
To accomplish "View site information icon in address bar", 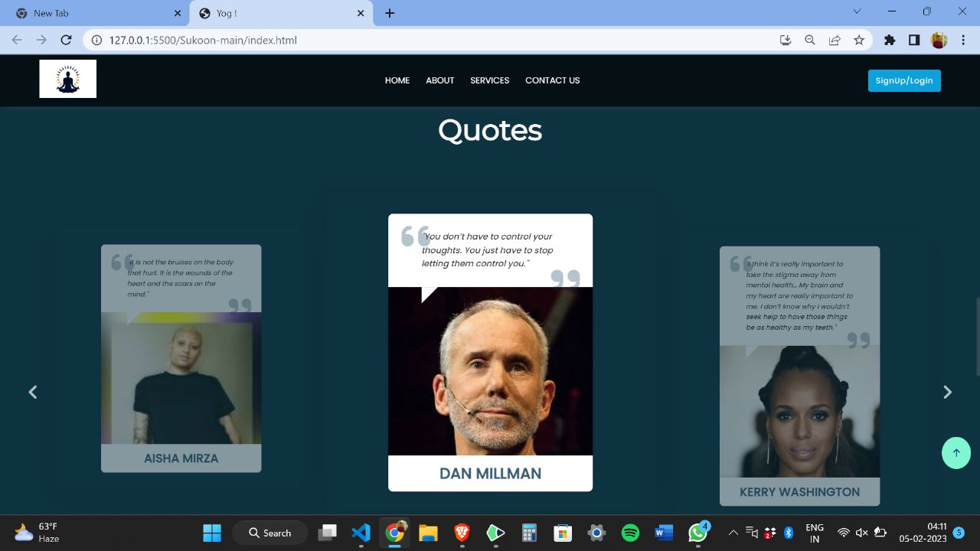I will tap(96, 40).
